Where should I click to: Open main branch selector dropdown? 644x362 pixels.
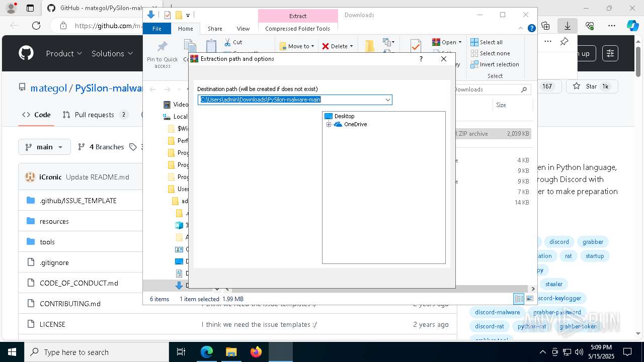pos(44,147)
